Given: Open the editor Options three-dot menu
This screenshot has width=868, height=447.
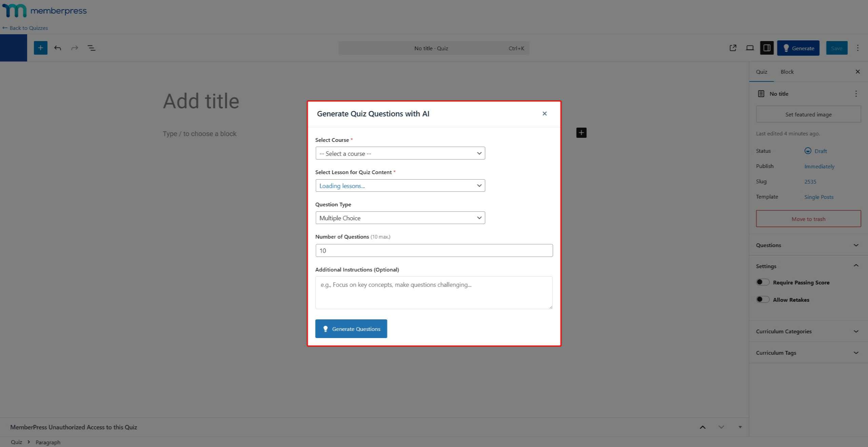Looking at the screenshot, I should (858, 48).
